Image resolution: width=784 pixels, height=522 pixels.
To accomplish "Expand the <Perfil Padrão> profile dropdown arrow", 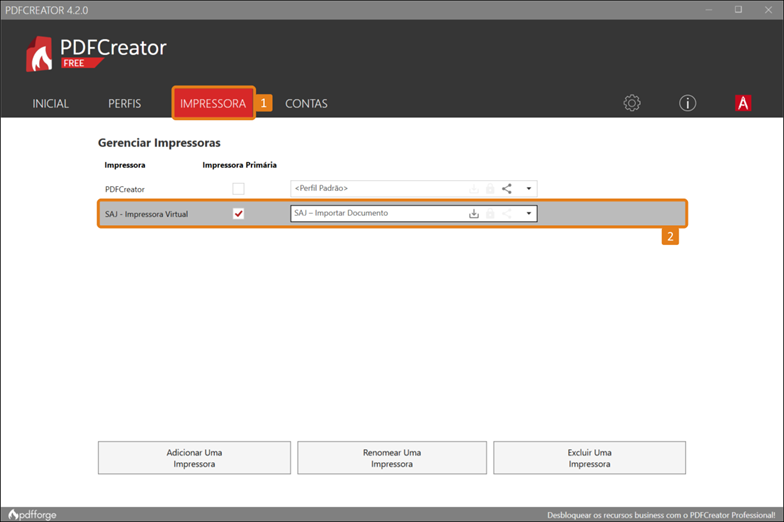I will (x=529, y=188).
